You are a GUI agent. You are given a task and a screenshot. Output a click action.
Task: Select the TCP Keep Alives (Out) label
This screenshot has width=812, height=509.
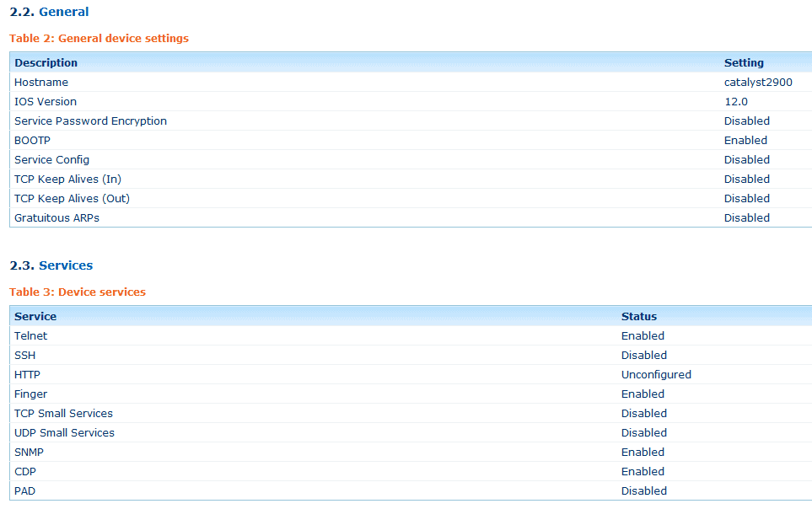pos(72,199)
